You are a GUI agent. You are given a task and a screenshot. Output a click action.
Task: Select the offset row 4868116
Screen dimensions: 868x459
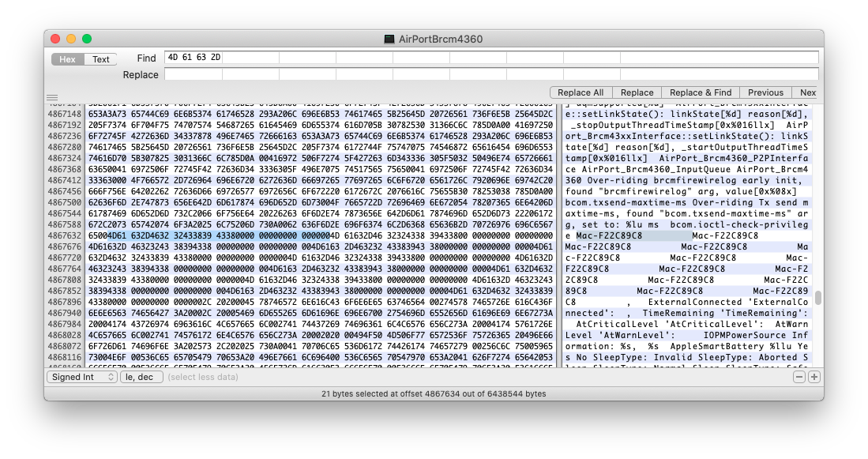64,358
